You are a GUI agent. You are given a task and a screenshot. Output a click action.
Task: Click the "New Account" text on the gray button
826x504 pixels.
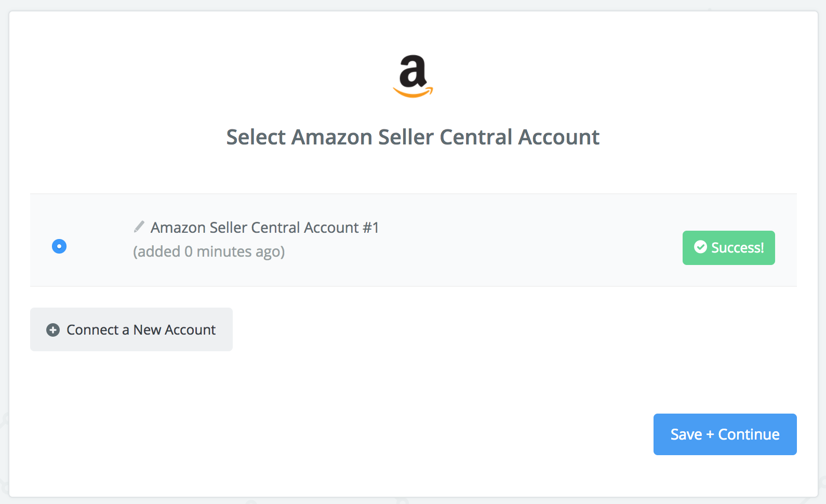[x=175, y=330]
